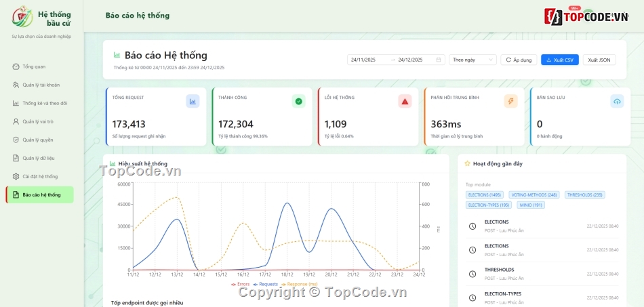Click the 173,413 total request value
This screenshot has width=644, height=307.
pyautogui.click(x=129, y=124)
